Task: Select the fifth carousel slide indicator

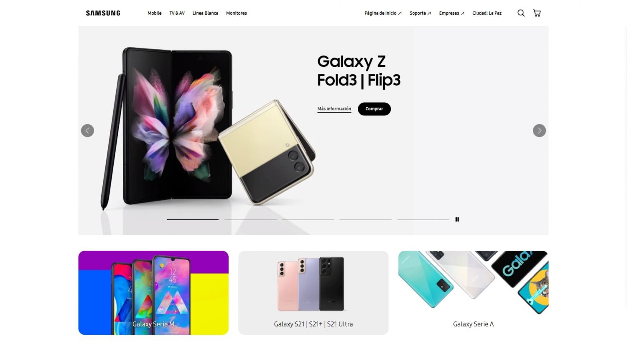Action: pos(423,219)
